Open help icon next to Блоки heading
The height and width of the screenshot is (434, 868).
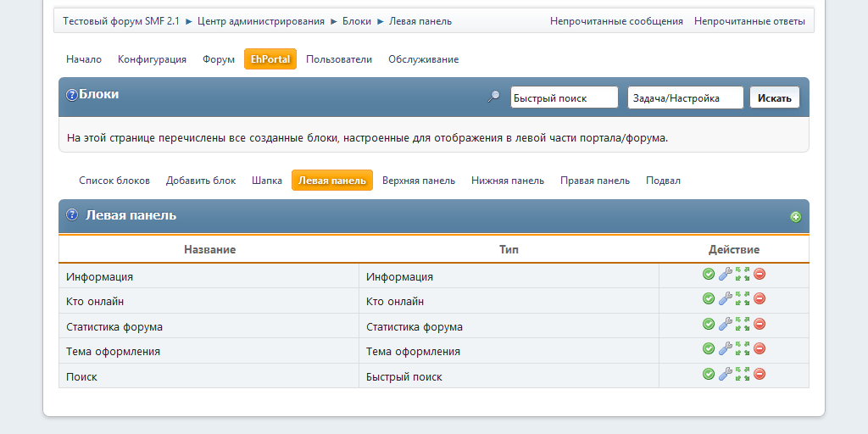(x=72, y=95)
